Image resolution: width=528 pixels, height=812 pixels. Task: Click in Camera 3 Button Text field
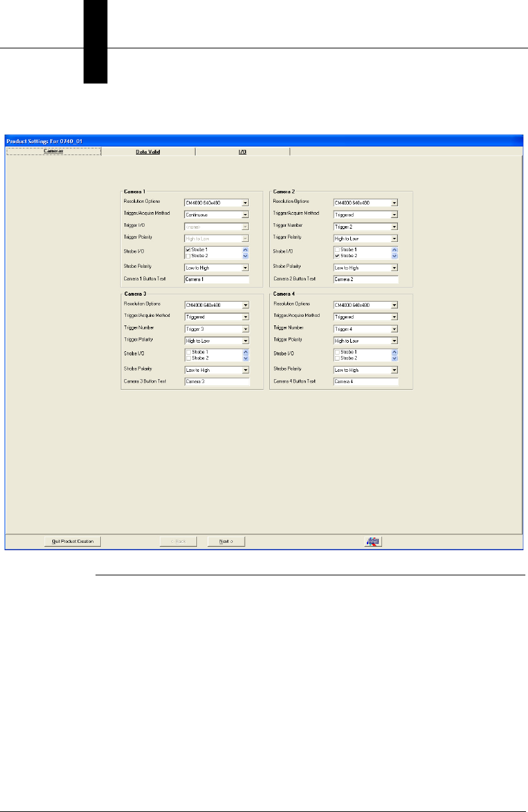[216, 382]
